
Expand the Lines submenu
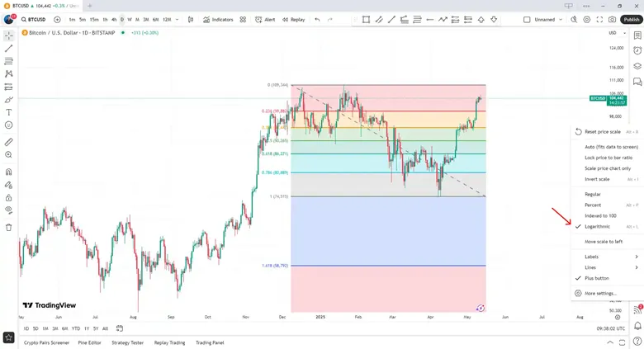(607, 267)
